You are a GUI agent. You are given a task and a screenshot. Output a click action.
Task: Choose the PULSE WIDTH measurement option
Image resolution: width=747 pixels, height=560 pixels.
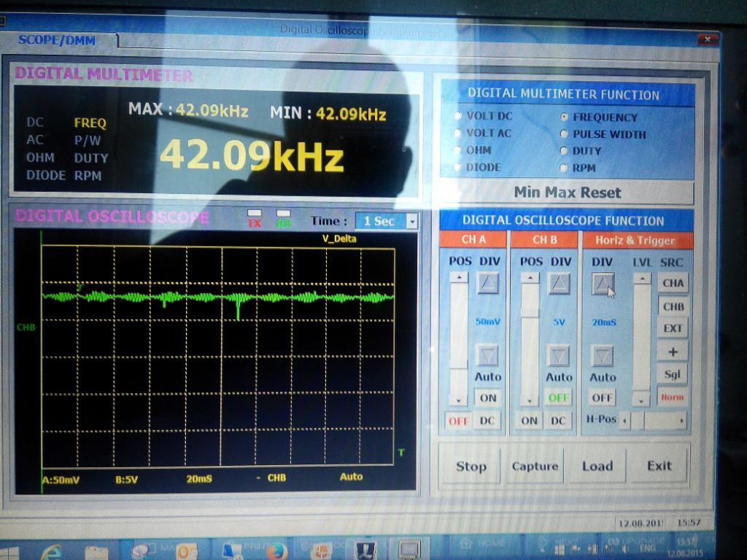[564, 134]
